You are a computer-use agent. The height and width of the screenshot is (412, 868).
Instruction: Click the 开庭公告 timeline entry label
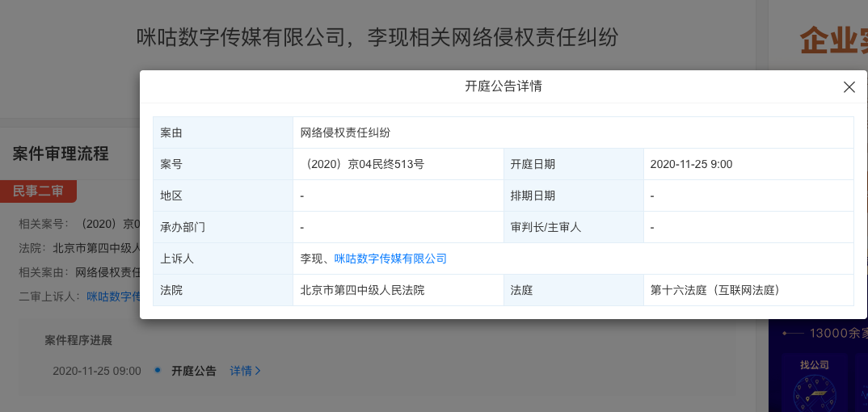point(194,371)
